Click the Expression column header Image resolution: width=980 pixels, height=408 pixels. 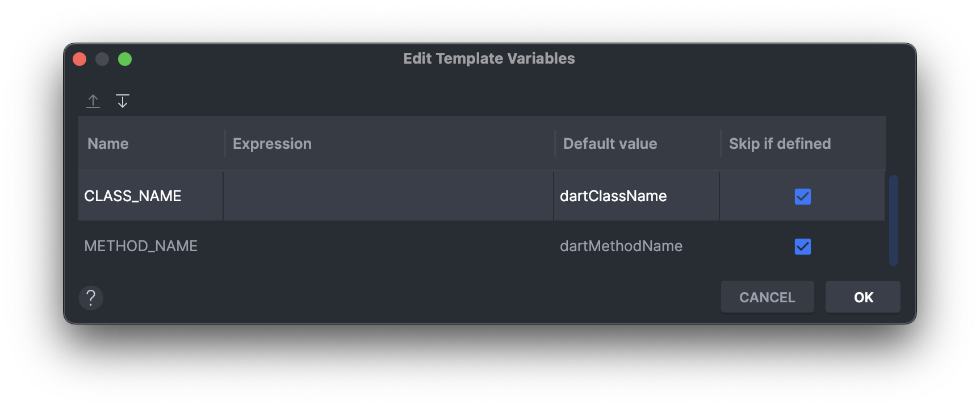click(x=390, y=143)
